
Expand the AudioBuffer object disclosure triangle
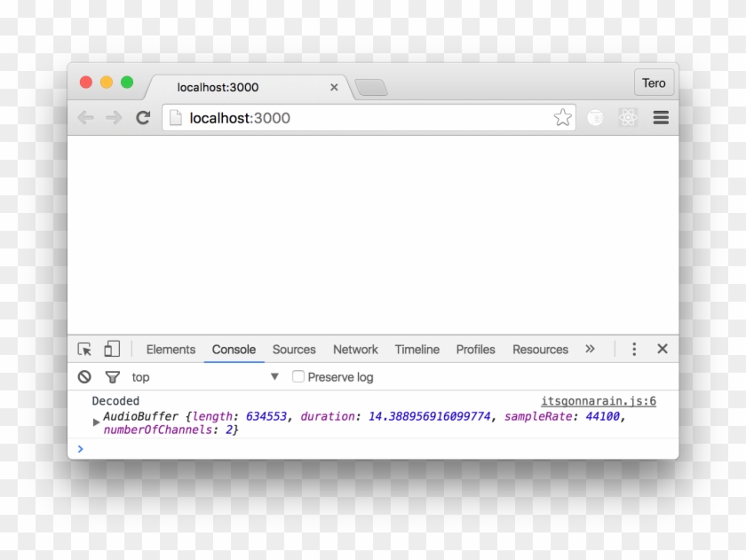tap(97, 422)
